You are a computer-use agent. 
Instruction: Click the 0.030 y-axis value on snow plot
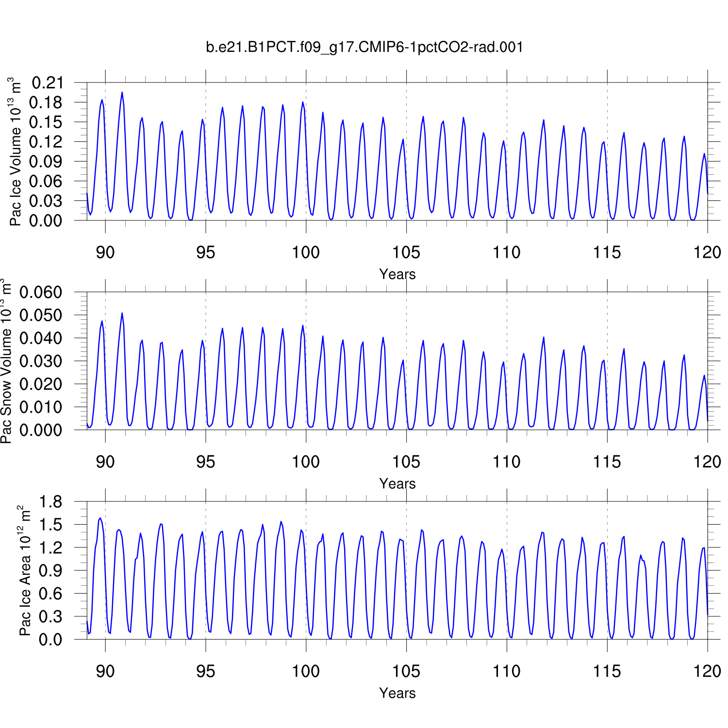[x=41, y=361]
